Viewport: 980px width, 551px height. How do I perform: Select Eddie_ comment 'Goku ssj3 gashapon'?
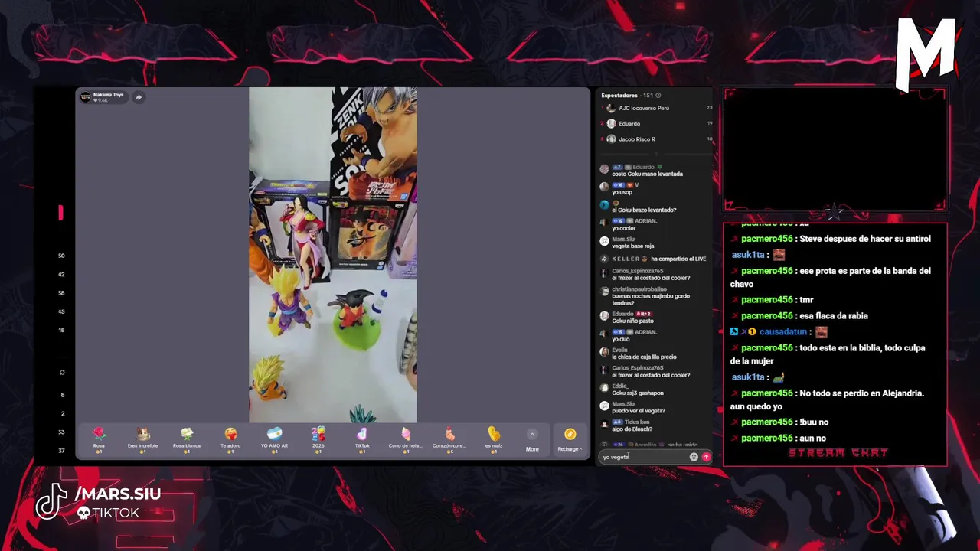[637, 393]
